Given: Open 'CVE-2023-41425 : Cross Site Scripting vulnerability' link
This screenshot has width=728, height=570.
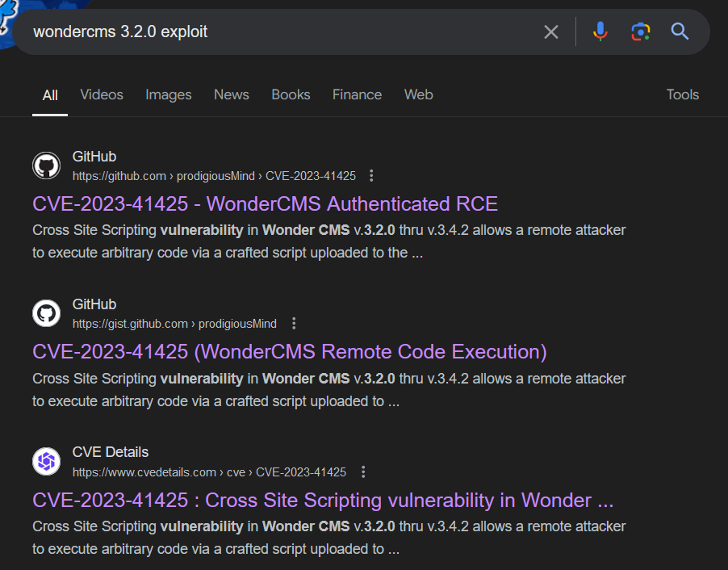Looking at the screenshot, I should (323, 501).
